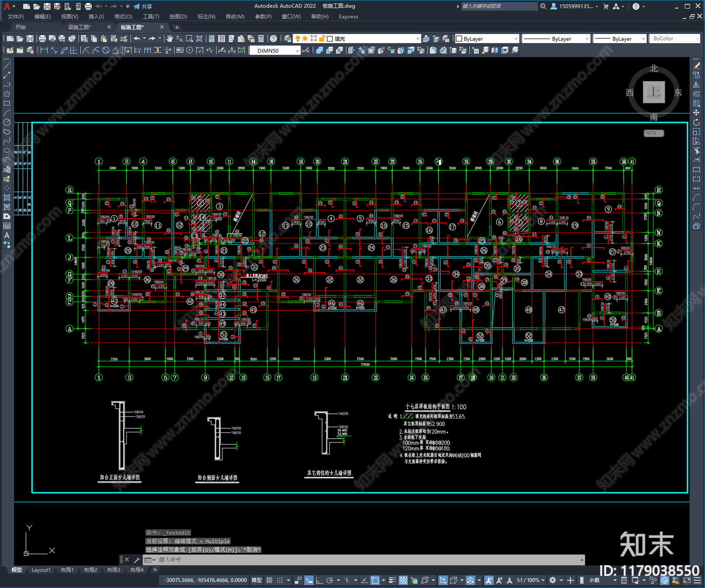Click the Save icon in quick access toolbar
This screenshot has height=588, width=705.
pyautogui.click(x=47, y=6)
